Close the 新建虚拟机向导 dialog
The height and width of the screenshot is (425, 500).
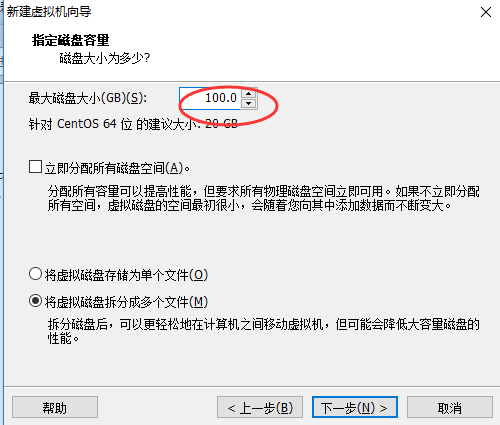click(486, 12)
